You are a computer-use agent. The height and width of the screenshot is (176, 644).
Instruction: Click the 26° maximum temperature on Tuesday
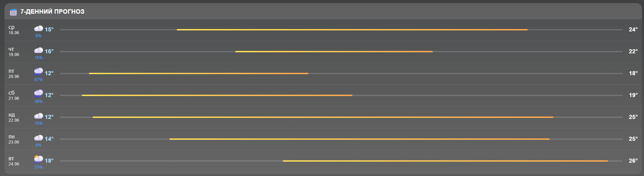click(633, 161)
